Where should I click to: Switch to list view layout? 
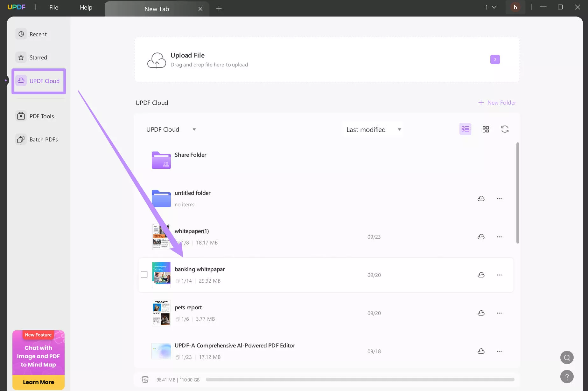click(465, 129)
